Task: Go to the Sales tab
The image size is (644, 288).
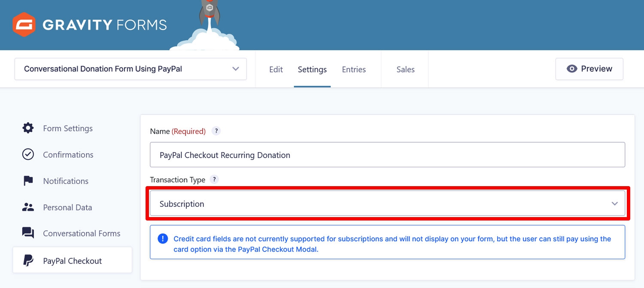Action: 405,69
